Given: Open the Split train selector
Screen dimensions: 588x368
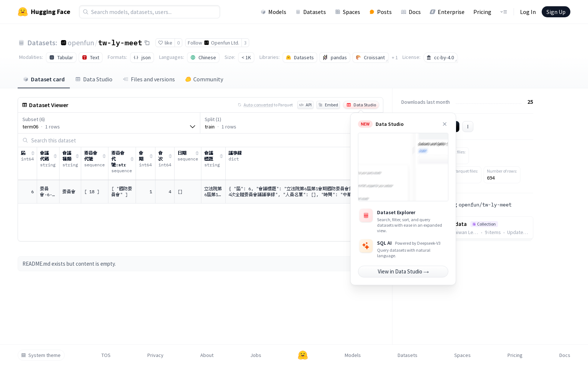Looking at the screenshot, I should (x=276, y=123).
